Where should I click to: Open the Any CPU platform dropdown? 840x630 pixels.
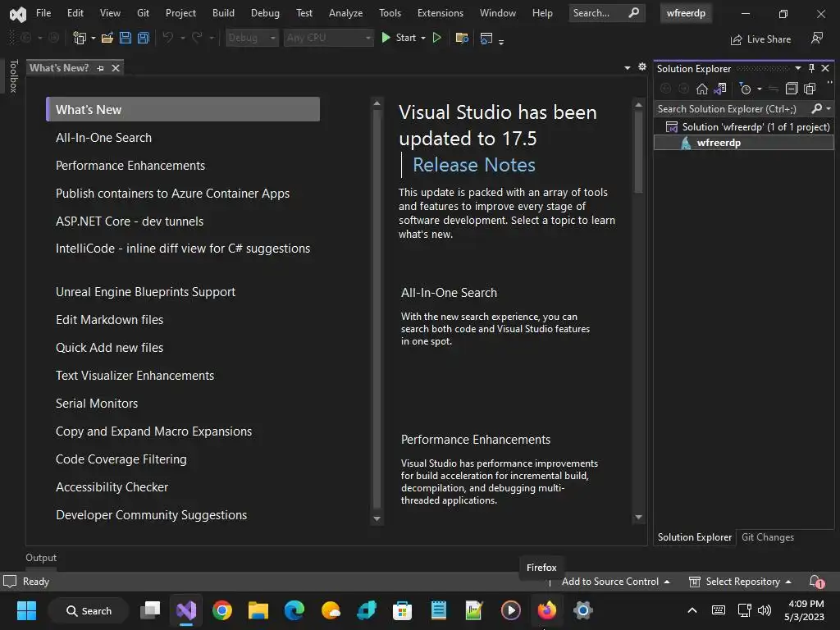[328, 38]
